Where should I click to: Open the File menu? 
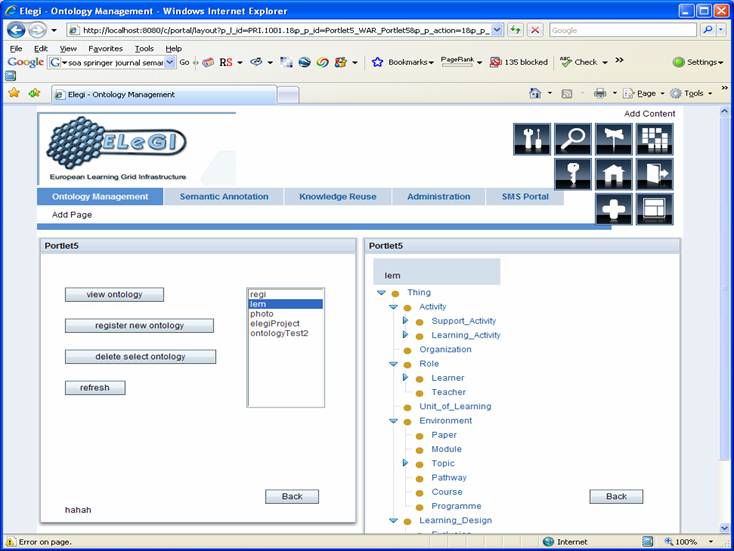(x=16, y=49)
